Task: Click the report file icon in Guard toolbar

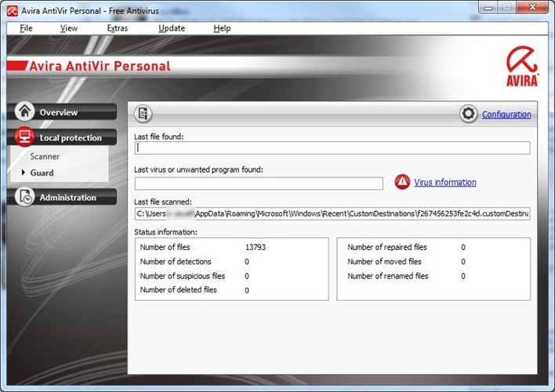Action: 143,114
